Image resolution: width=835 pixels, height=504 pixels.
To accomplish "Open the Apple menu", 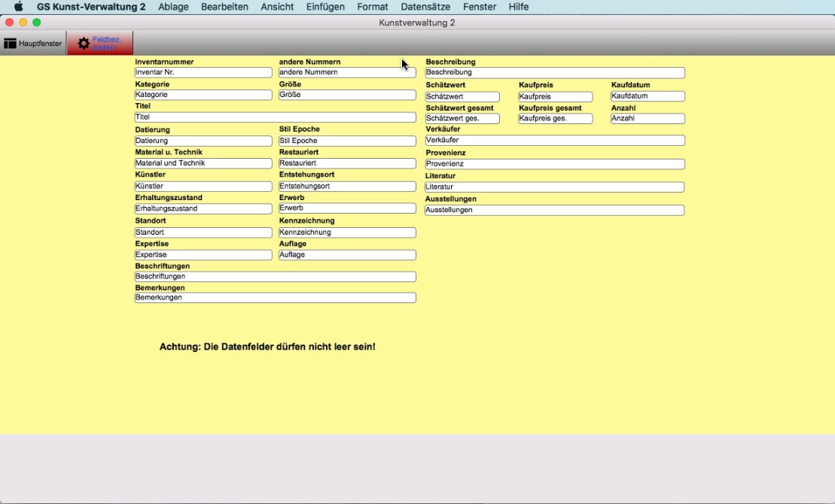I will [18, 7].
